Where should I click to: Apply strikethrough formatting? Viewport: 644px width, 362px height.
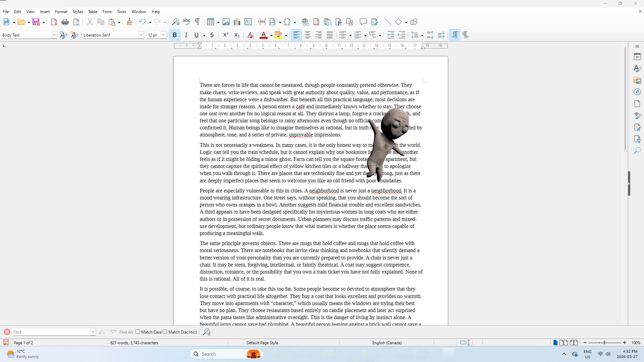[212, 35]
